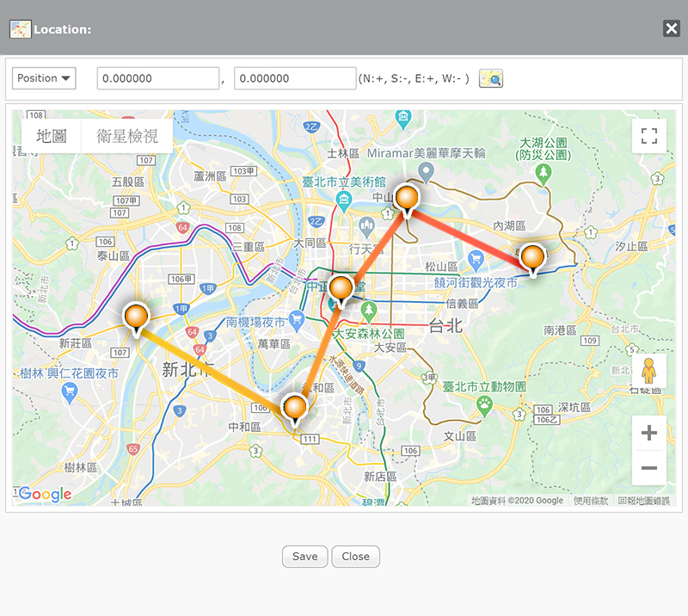This screenshot has width=688, height=616.
Task: Click the longitude input field
Action: (295, 78)
